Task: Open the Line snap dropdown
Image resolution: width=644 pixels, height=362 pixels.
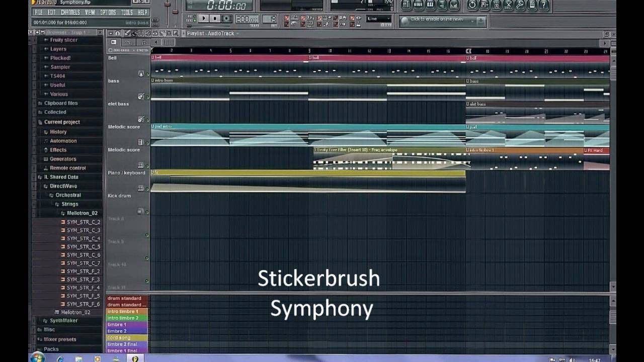Action: point(379,19)
